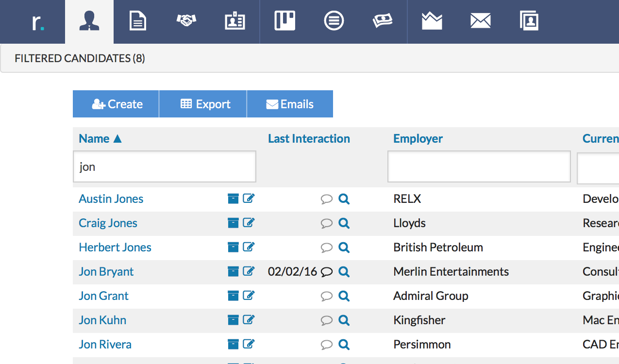619x364 pixels.
Task: Open the ID badge icon section
Action: pos(235,22)
